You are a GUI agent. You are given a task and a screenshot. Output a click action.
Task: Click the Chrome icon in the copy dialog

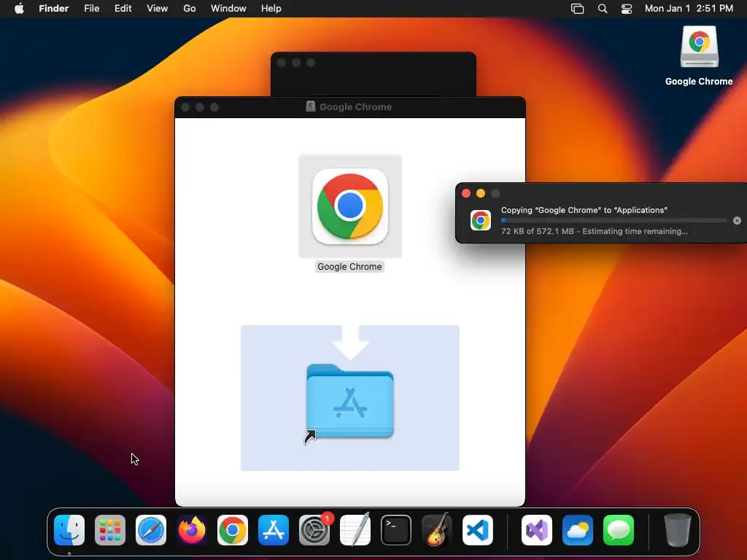tap(481, 220)
